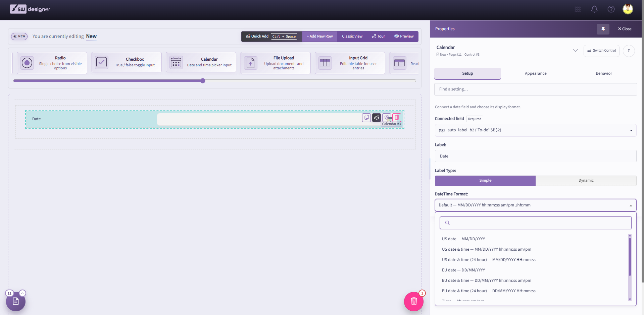Open the user profile avatar

pos(628,9)
